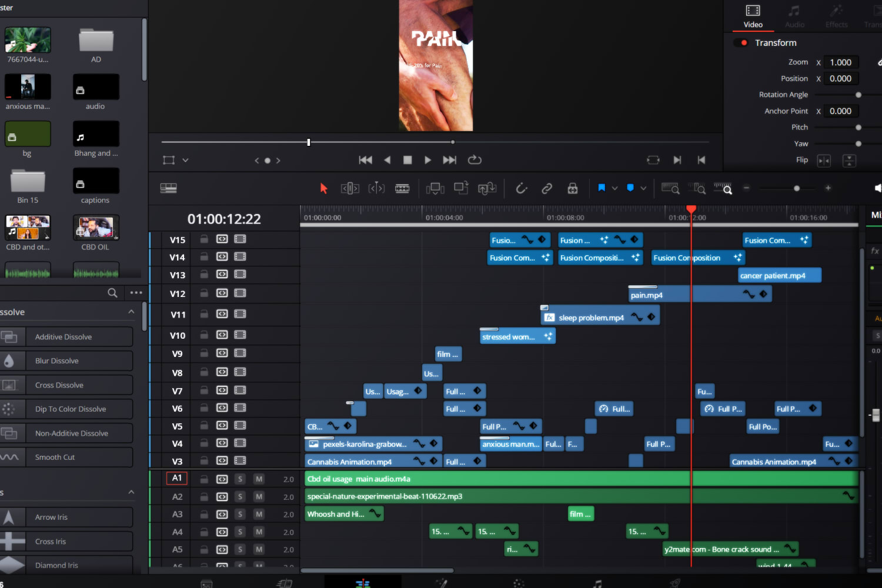The image size is (882, 588).
Task: Mute audio track A1
Action: 259,479
